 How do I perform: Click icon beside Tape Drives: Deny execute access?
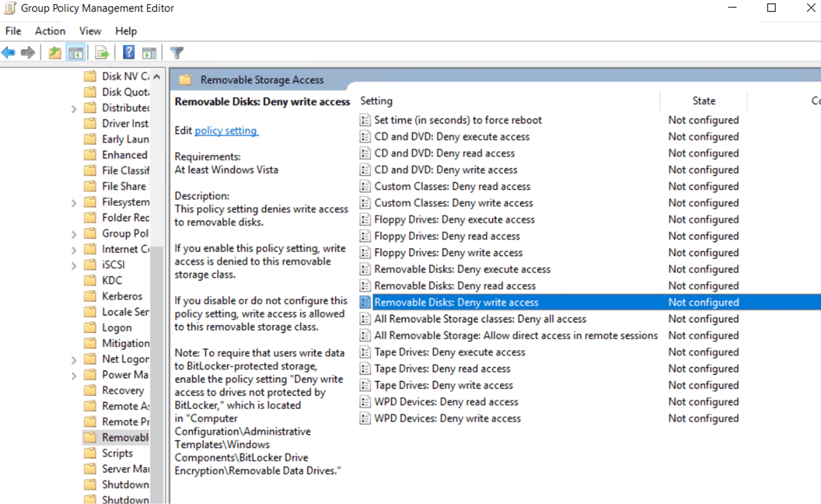pyautogui.click(x=365, y=352)
